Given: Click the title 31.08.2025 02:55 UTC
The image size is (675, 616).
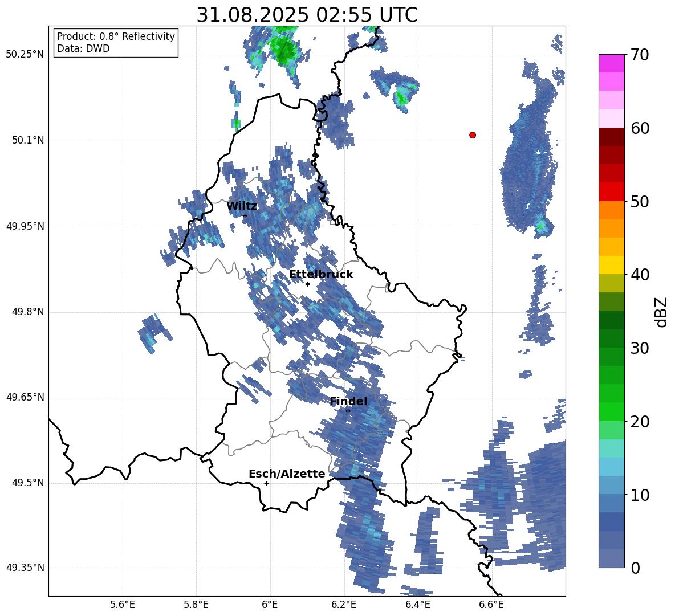Looking at the screenshot, I should point(307,15).
